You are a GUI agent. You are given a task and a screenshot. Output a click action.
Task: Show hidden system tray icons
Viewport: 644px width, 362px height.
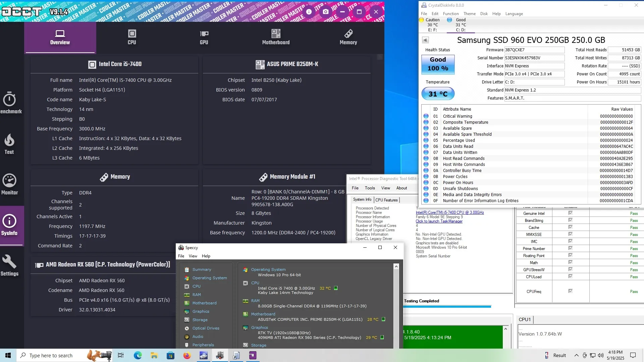[x=576, y=355]
